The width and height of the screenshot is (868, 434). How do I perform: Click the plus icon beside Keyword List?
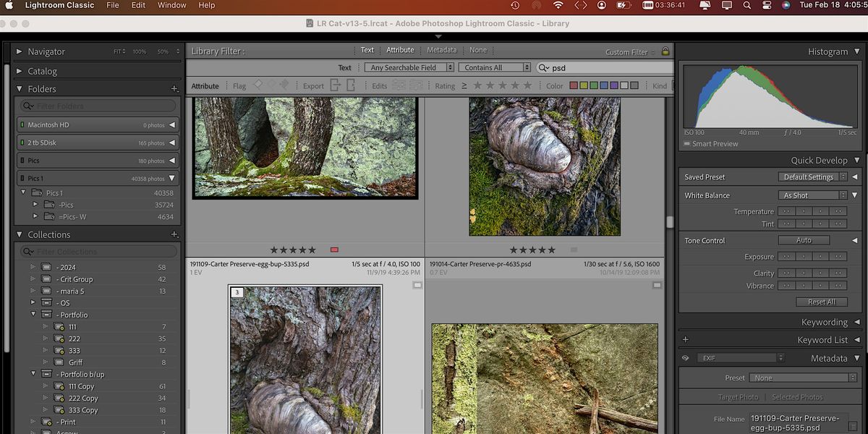[x=686, y=340]
